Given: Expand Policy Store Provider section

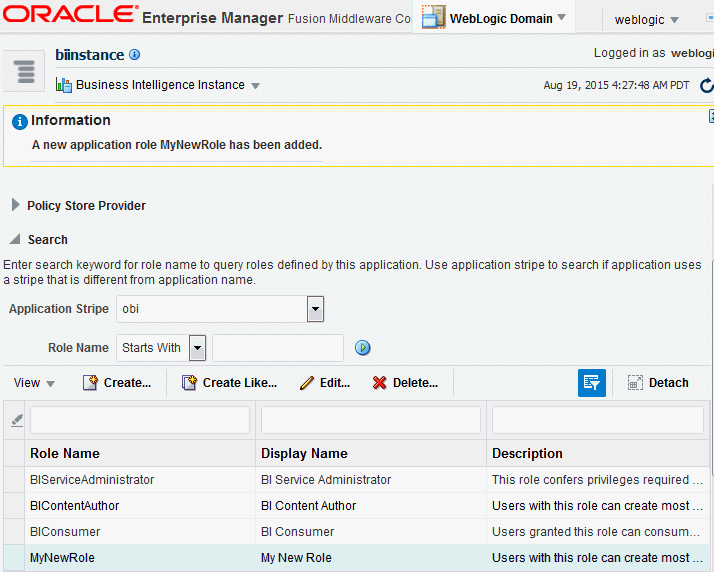Looking at the screenshot, I should click(15, 205).
